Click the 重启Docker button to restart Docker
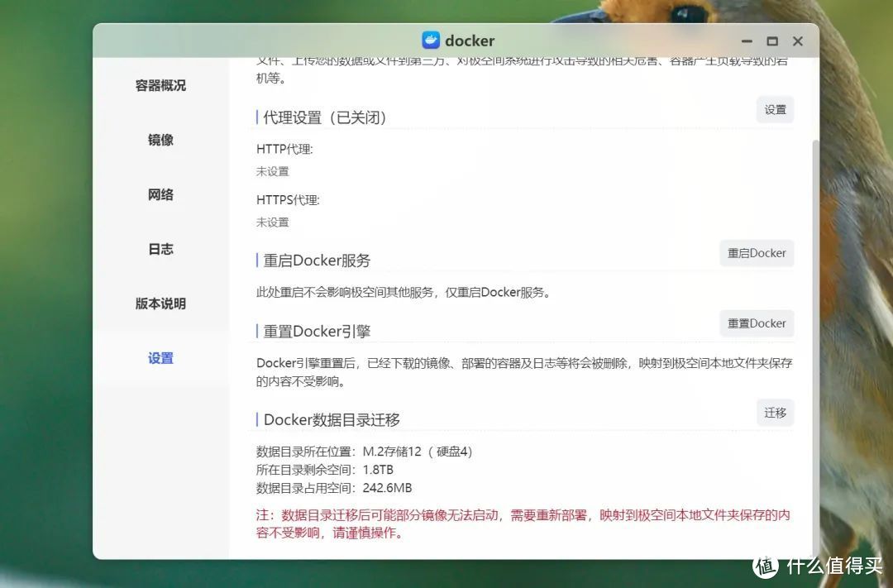Viewport: 893px width, 588px height. (x=756, y=253)
